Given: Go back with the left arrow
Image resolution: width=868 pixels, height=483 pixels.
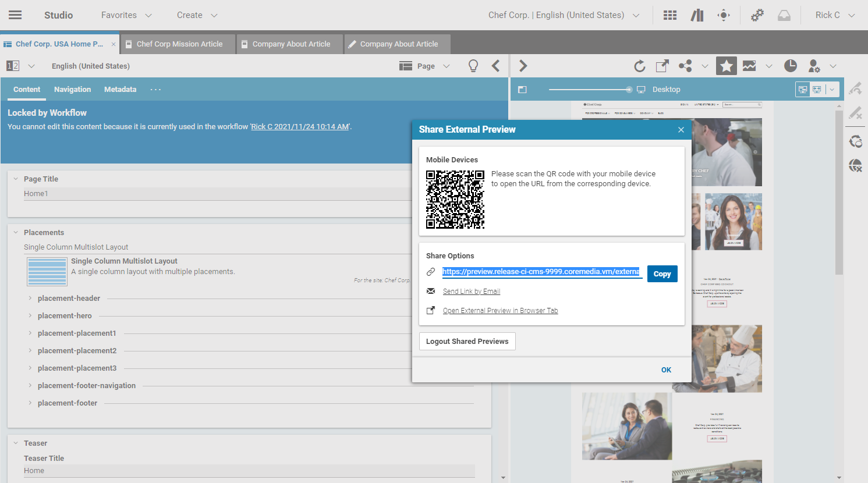Looking at the screenshot, I should point(495,66).
